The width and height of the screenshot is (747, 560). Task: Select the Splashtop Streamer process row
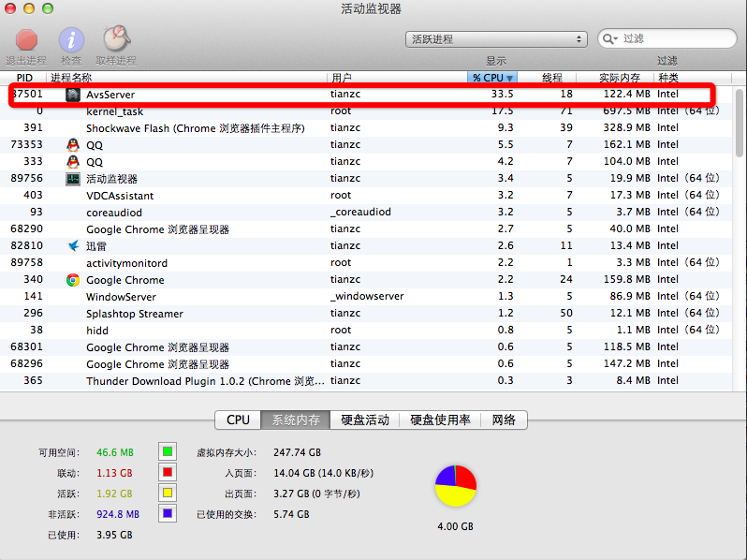pos(366,313)
